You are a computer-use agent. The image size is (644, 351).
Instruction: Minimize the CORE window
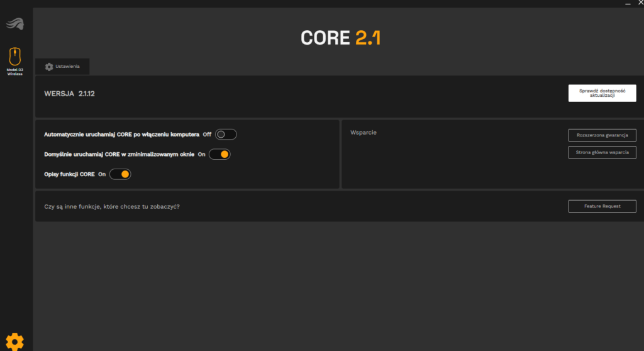click(627, 3)
